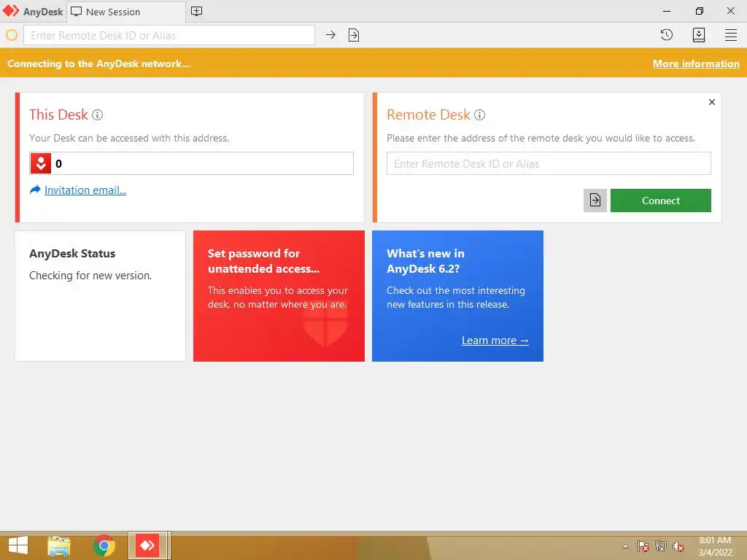Image resolution: width=747 pixels, height=560 pixels.
Task: Click the red AnyDesk ID badge icon
Action: pyautogui.click(x=41, y=163)
